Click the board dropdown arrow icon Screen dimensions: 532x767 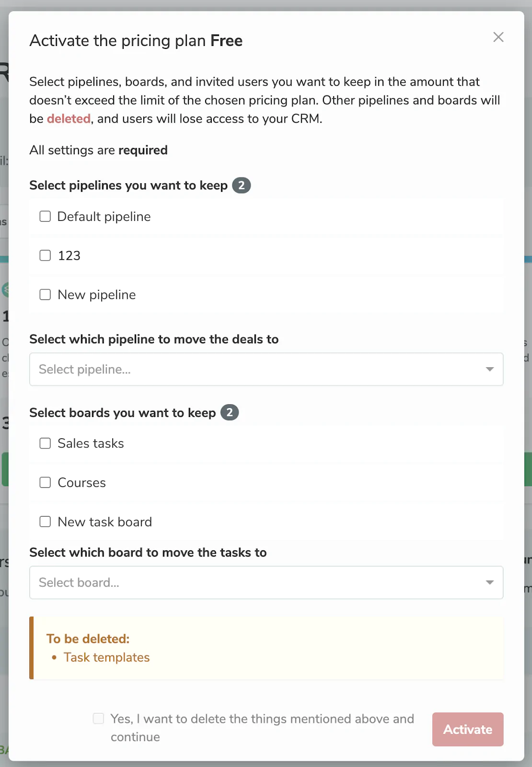pyautogui.click(x=490, y=582)
